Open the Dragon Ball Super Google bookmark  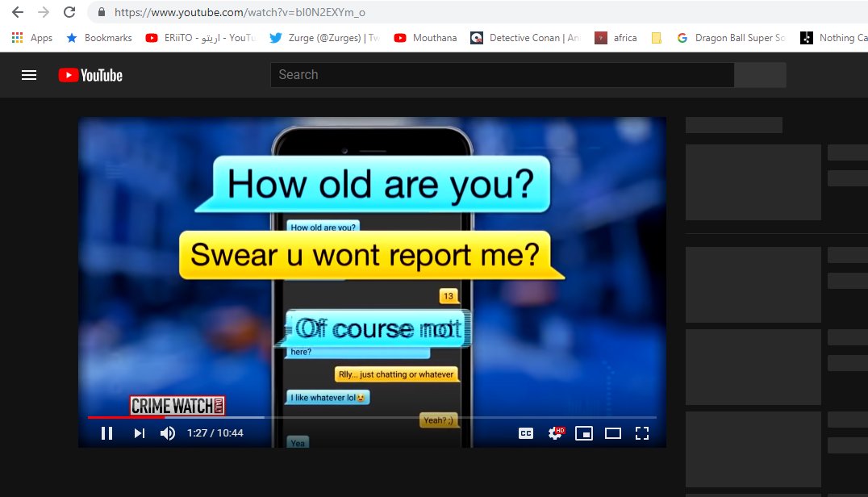(x=731, y=38)
